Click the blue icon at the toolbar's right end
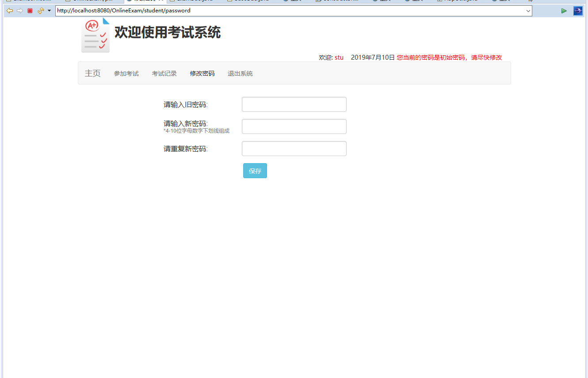This screenshot has width=588, height=378. (x=578, y=10)
